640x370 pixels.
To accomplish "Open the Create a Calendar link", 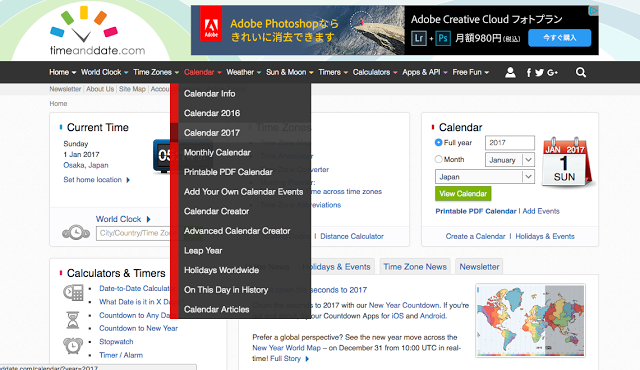I will tap(475, 236).
